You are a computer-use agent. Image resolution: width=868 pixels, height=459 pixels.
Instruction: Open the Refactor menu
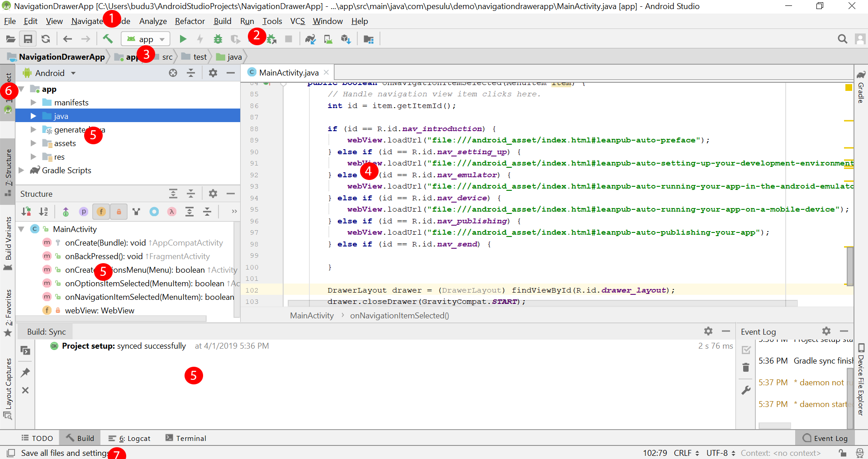pyautogui.click(x=190, y=21)
